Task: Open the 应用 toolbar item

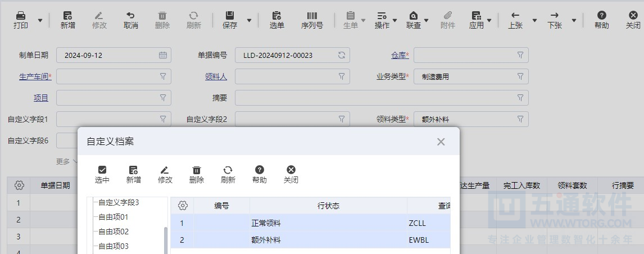Action: 477,20
